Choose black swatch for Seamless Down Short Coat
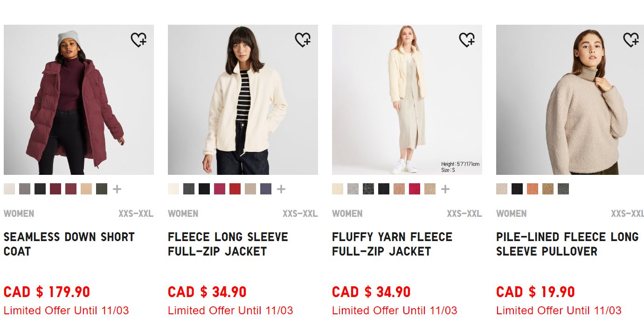Screen dimensions: 644x318 click(x=40, y=189)
